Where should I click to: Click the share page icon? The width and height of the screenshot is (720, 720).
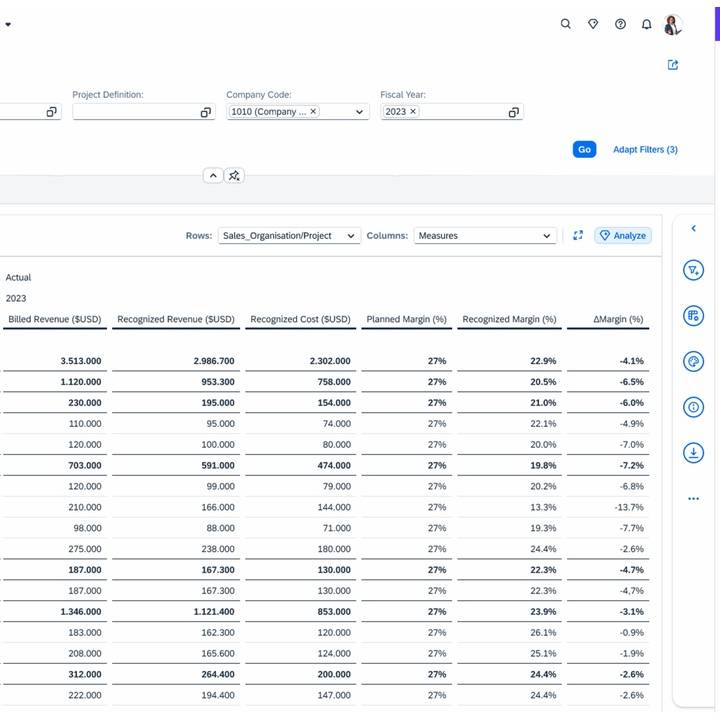point(673,65)
